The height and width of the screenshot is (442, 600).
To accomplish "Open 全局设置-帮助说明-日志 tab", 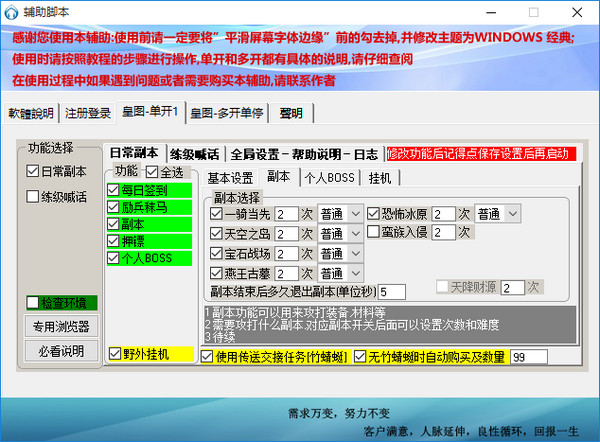I will pyautogui.click(x=304, y=155).
